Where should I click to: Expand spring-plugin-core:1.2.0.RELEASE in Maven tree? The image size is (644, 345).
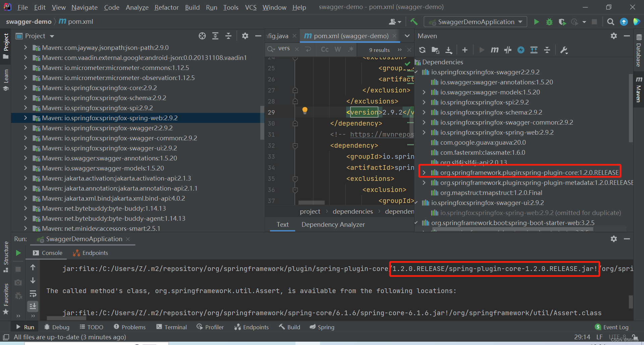424,172
